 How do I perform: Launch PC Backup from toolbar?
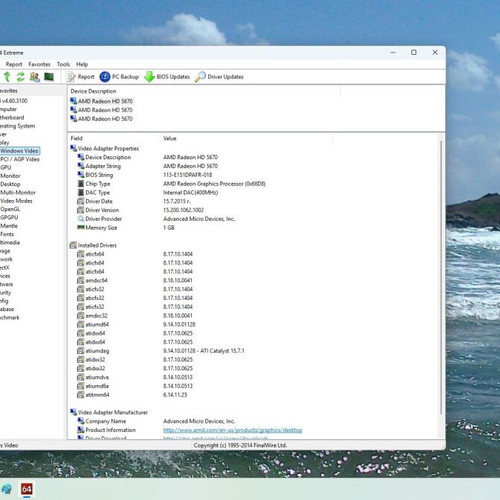tap(119, 77)
